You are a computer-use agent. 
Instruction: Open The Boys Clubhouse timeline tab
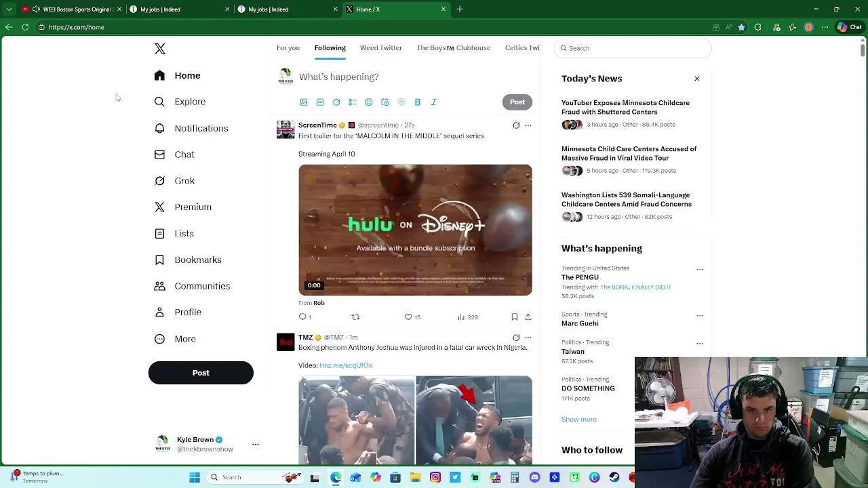point(454,48)
